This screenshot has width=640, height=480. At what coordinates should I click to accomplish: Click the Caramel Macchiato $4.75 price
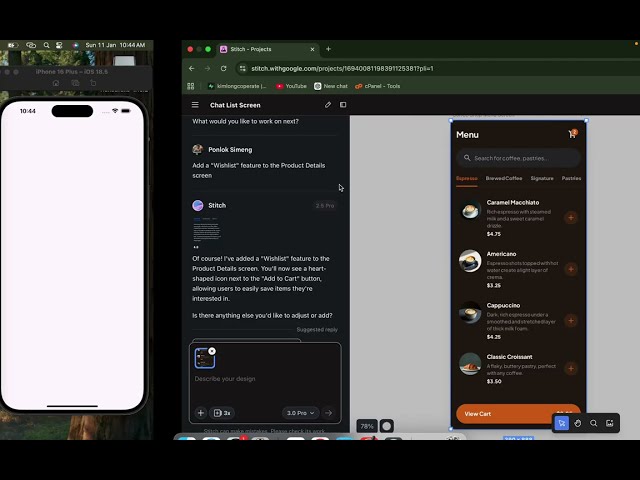[x=494, y=234]
